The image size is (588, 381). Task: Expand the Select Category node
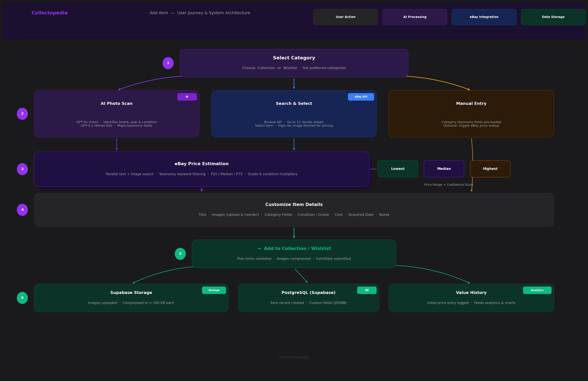click(x=294, y=63)
